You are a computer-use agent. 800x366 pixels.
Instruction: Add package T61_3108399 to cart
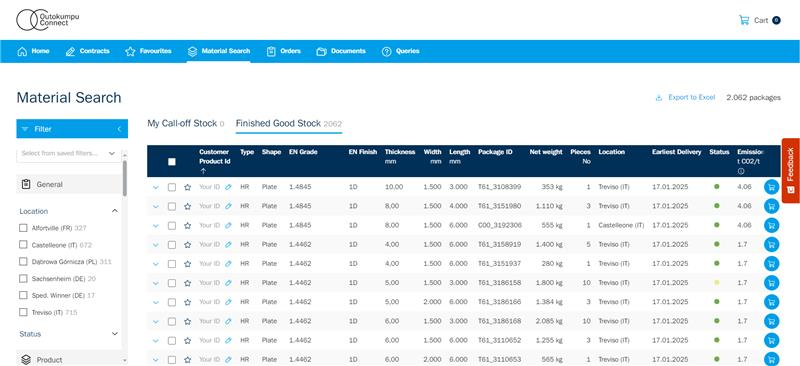(x=771, y=187)
